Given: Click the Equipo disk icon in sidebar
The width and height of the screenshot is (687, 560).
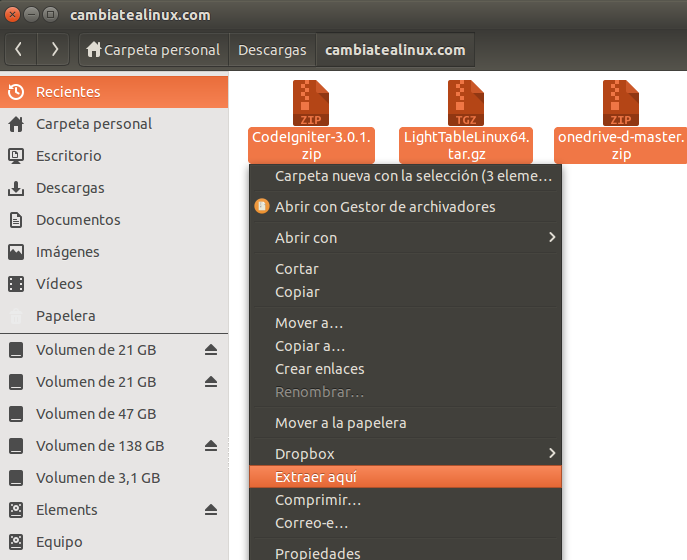Looking at the screenshot, I should tap(16, 542).
